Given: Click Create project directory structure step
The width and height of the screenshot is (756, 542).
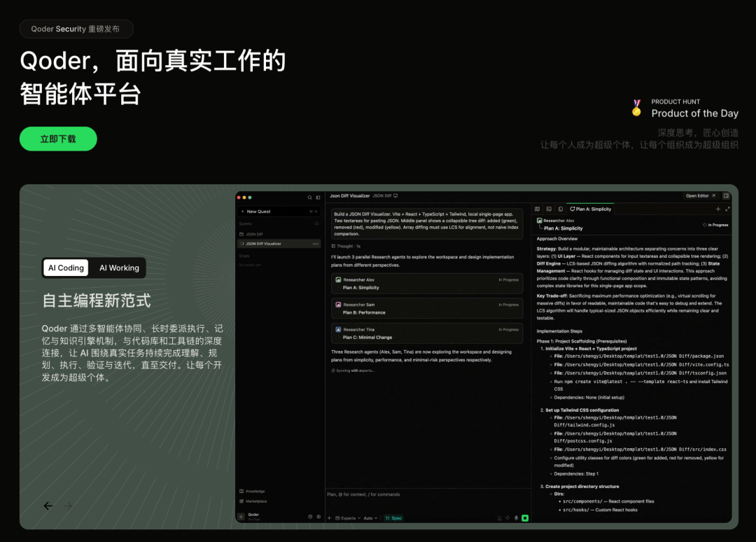Looking at the screenshot, I should pos(582,487).
